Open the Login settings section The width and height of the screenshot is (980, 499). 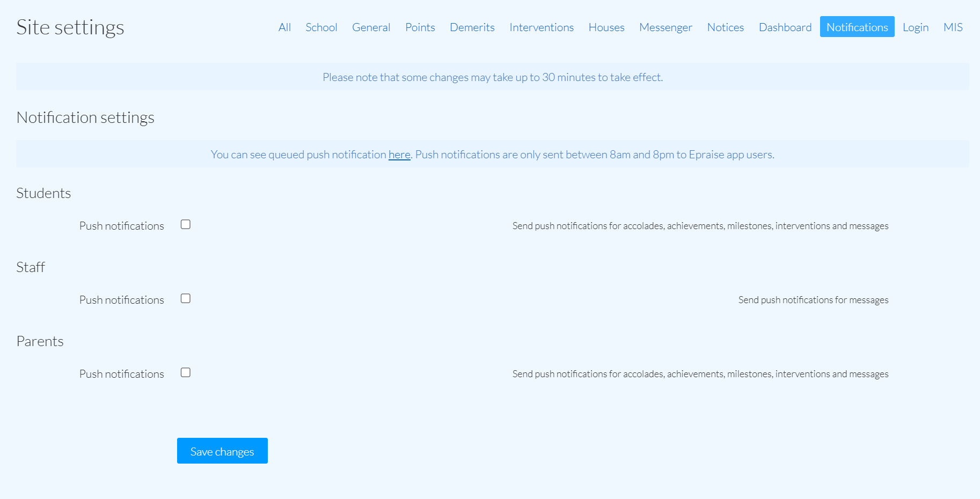tap(916, 27)
